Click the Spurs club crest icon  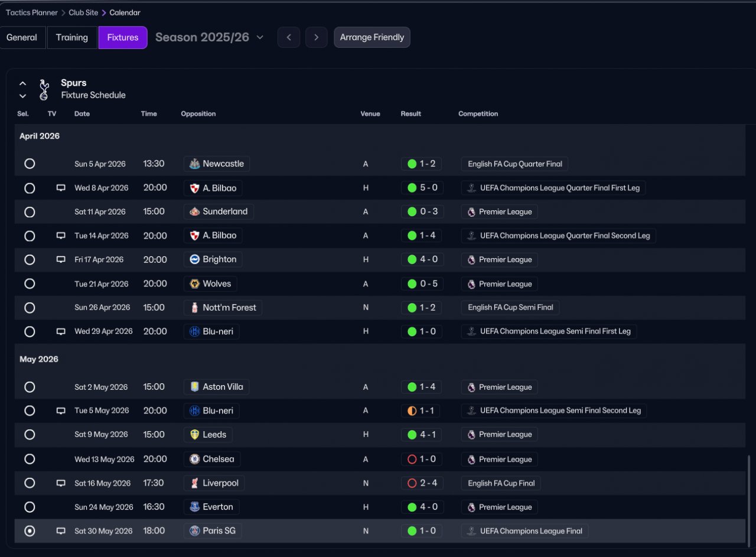click(x=44, y=89)
